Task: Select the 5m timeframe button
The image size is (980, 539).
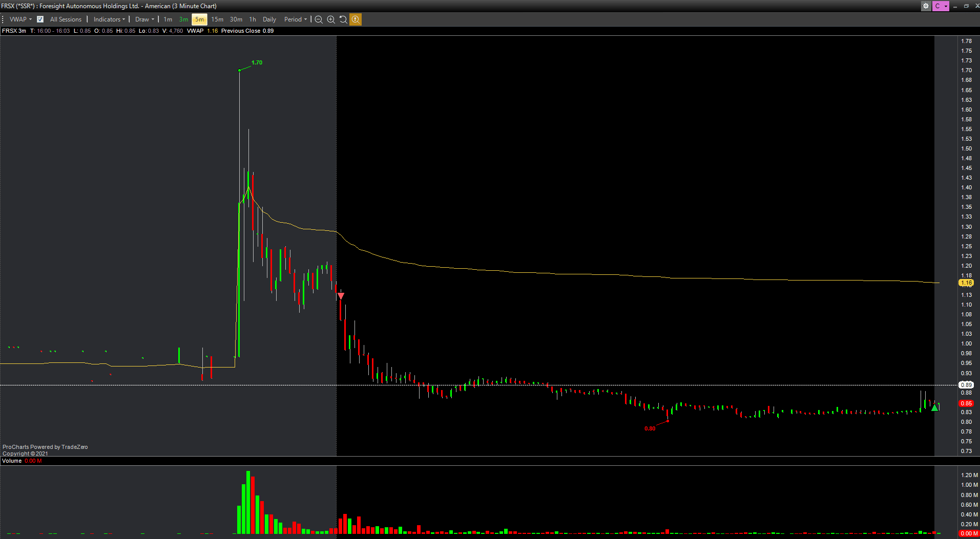Action: point(199,19)
